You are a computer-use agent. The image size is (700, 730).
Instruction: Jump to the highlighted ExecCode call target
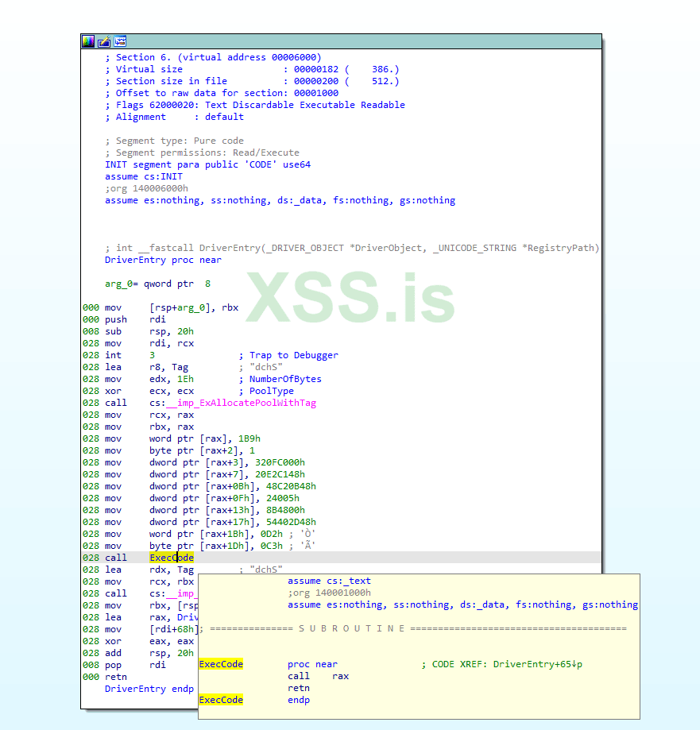coord(171,558)
